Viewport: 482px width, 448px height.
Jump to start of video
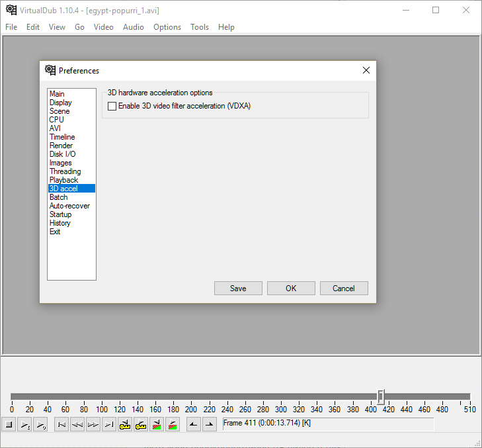[x=61, y=425]
